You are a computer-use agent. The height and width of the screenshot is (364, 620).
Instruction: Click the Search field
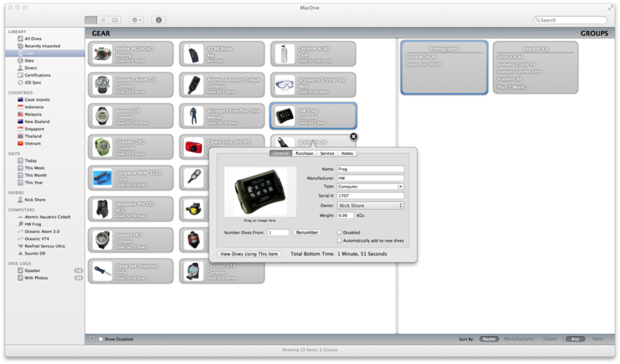coord(570,20)
